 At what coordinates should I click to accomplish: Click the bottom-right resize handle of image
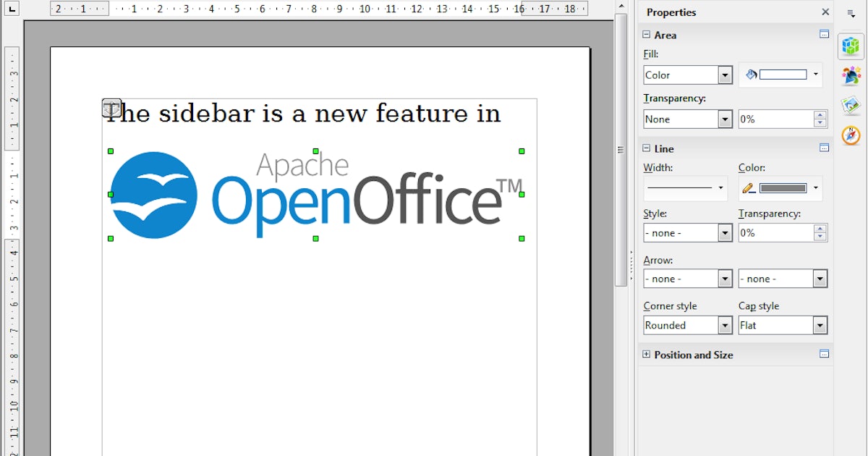[x=522, y=238]
